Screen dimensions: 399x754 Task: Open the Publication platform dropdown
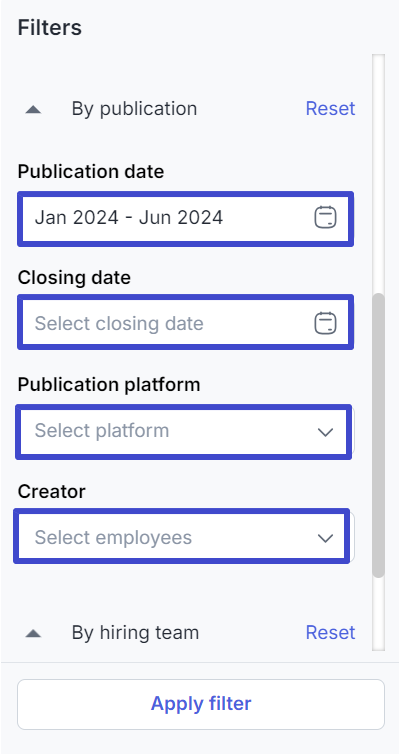click(x=184, y=432)
